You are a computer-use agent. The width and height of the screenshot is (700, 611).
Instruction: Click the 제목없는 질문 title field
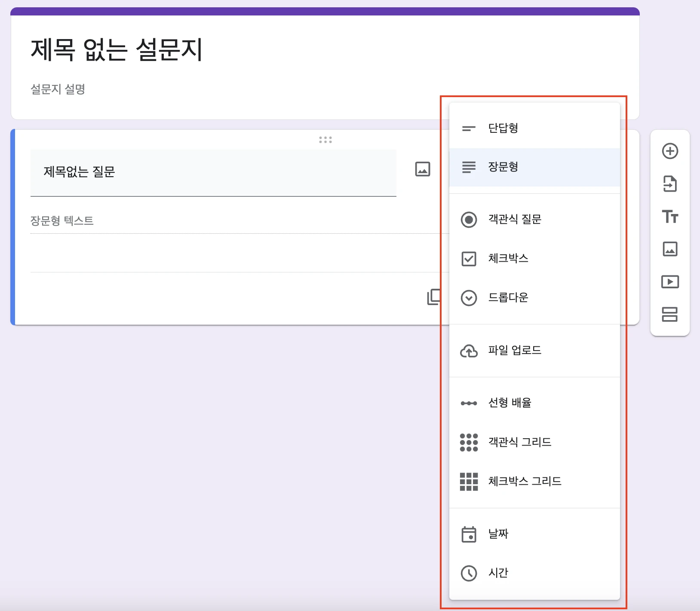point(213,172)
